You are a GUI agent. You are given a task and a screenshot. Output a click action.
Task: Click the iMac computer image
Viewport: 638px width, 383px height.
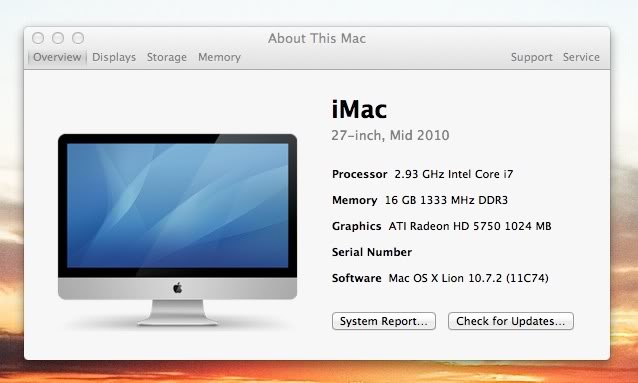(x=177, y=230)
